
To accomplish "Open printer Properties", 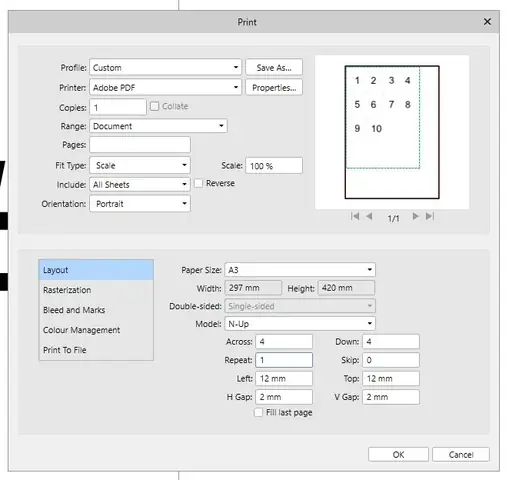I will 274,88.
